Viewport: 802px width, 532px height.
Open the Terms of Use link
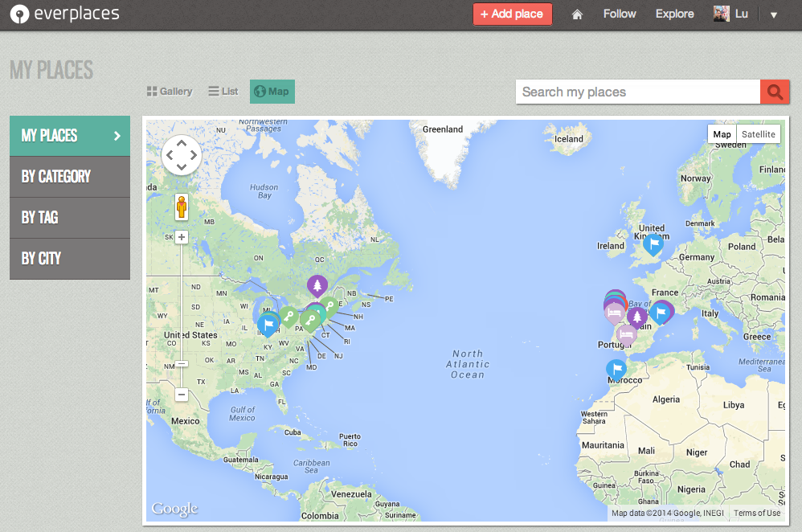(756, 513)
